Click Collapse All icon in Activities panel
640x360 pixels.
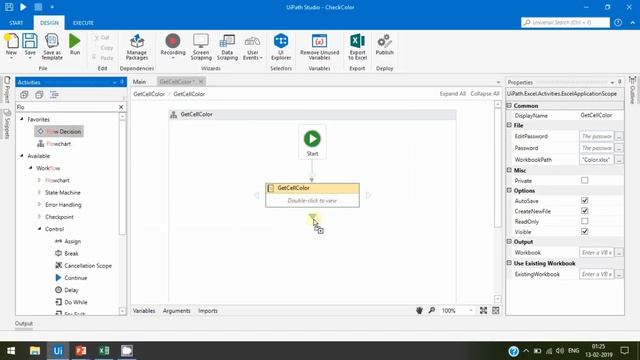[39, 95]
